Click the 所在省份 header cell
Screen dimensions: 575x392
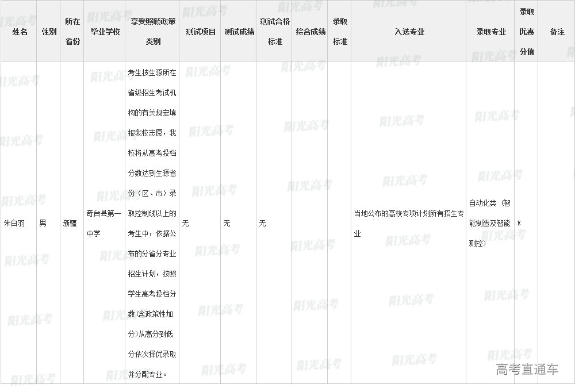72,32
